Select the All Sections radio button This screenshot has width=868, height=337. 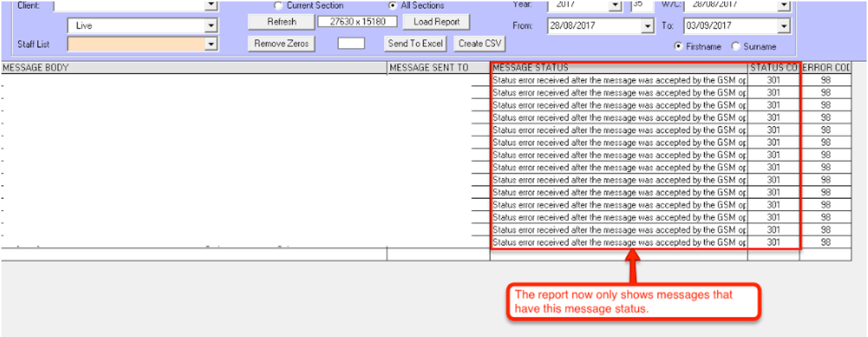click(392, 6)
